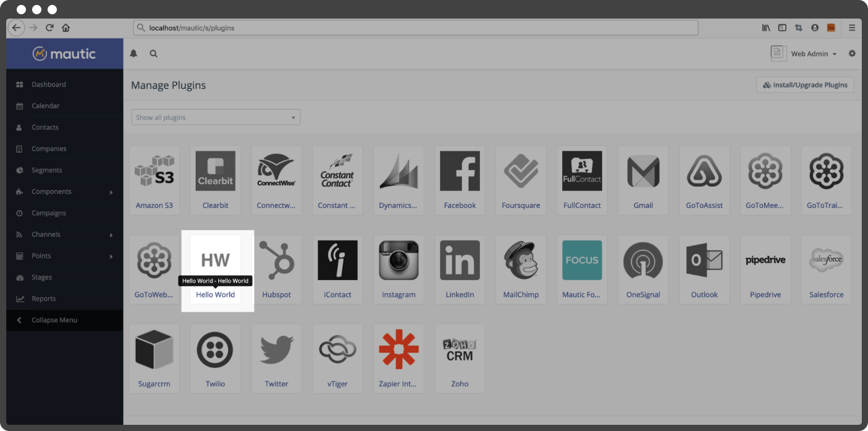The width and height of the screenshot is (868, 431).
Task: Open the Outlook plugin card
Action: pos(705,269)
